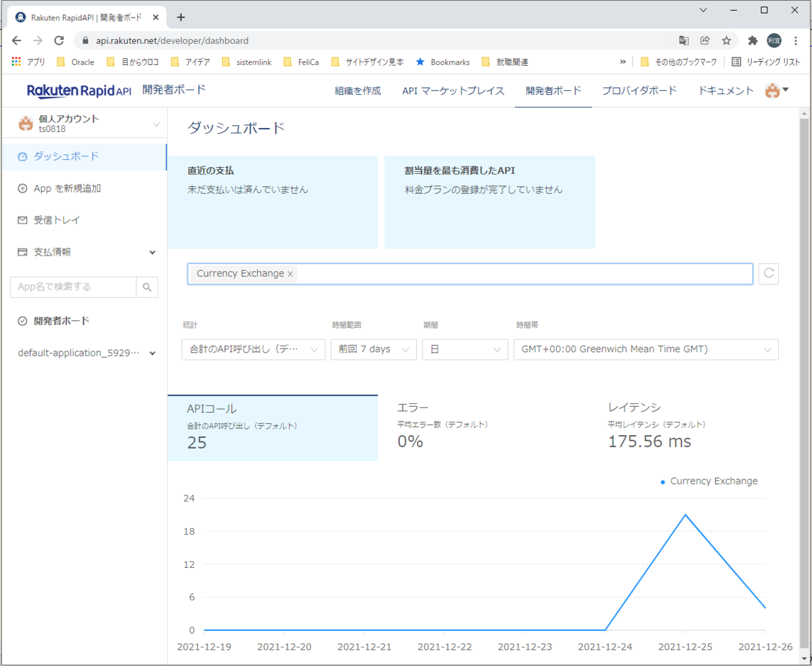
Task: Bookmark this page with the star icon
Action: 726,41
